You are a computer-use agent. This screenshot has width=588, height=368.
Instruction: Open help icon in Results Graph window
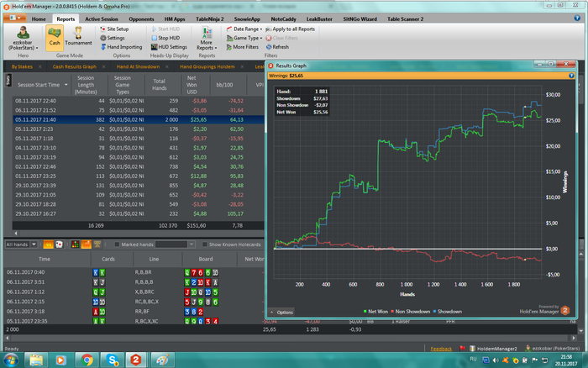tap(571, 76)
